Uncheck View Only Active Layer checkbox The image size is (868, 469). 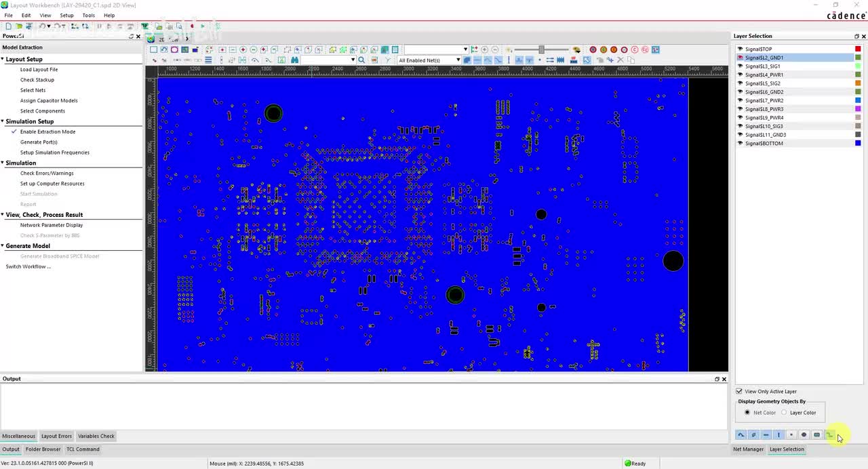[739, 391]
